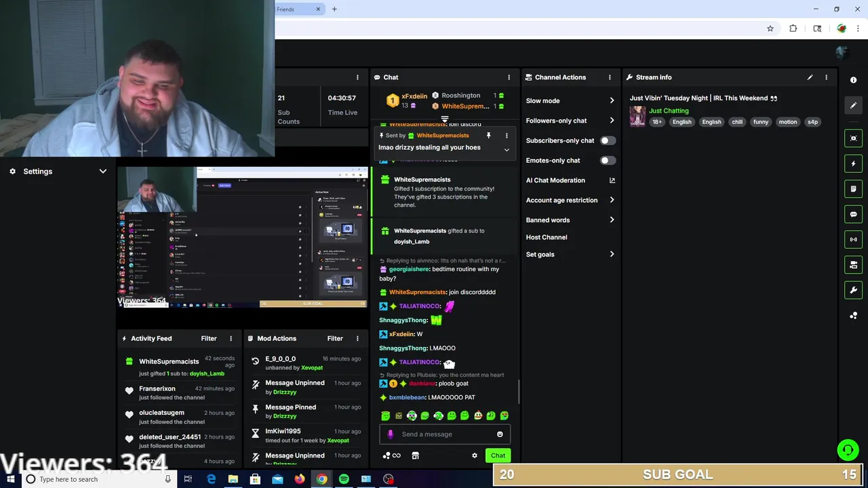The image size is (868, 488).
Task: Open Spotify from the taskbar
Action: (x=344, y=479)
